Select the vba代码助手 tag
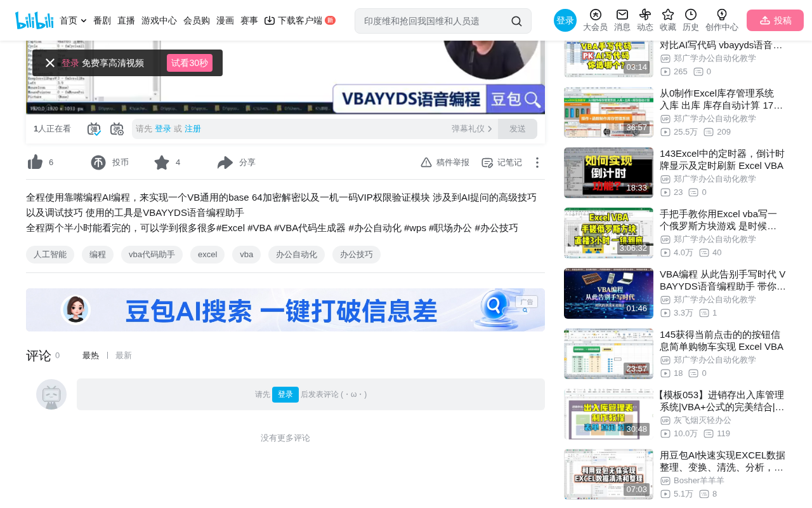812x508 pixels. tap(152, 255)
